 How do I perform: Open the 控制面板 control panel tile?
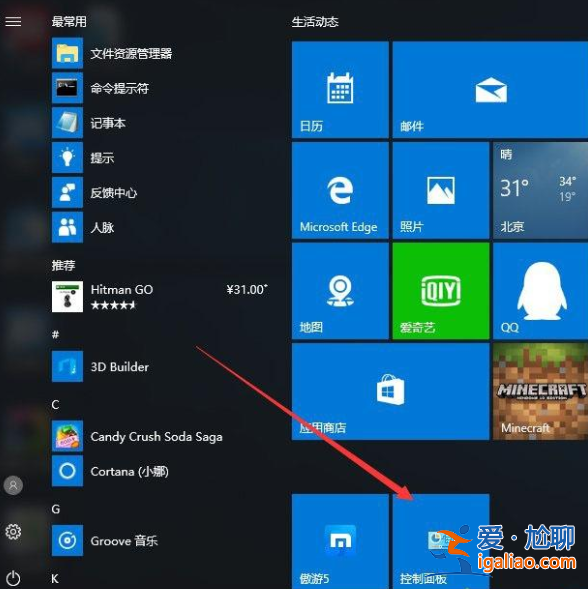click(x=441, y=541)
